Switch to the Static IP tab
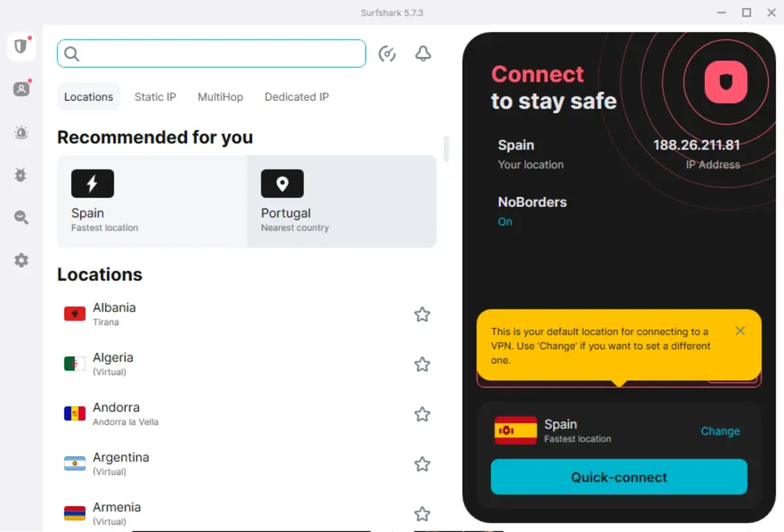 coord(155,96)
